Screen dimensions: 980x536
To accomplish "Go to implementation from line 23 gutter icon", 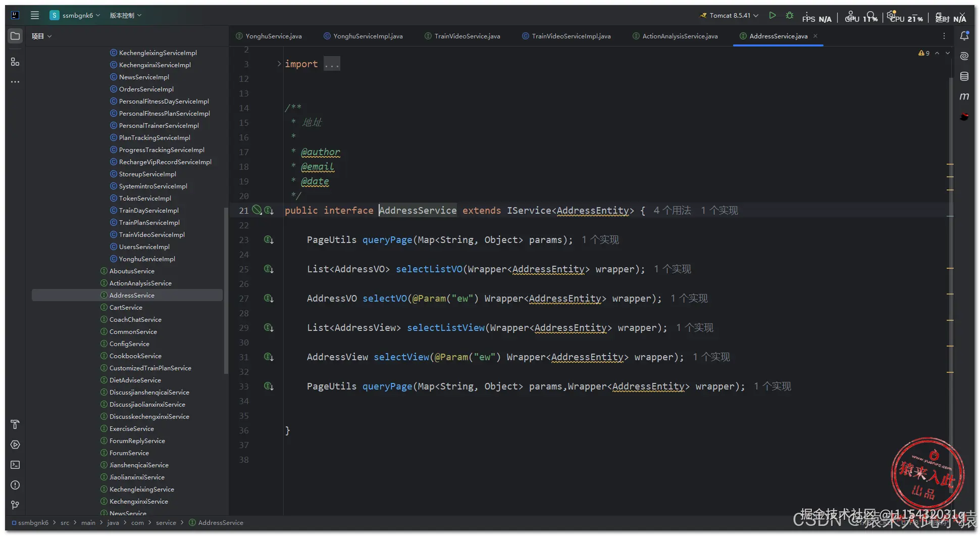I will (x=269, y=239).
